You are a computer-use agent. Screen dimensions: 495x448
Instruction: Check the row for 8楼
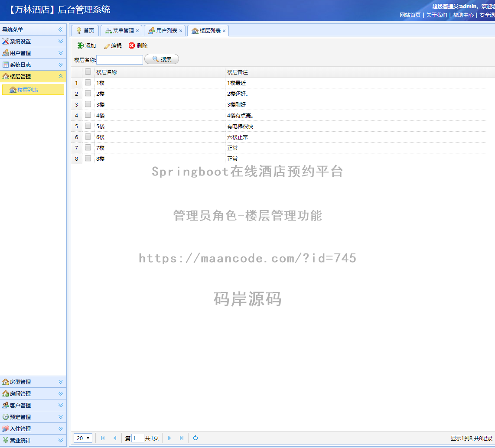point(88,159)
